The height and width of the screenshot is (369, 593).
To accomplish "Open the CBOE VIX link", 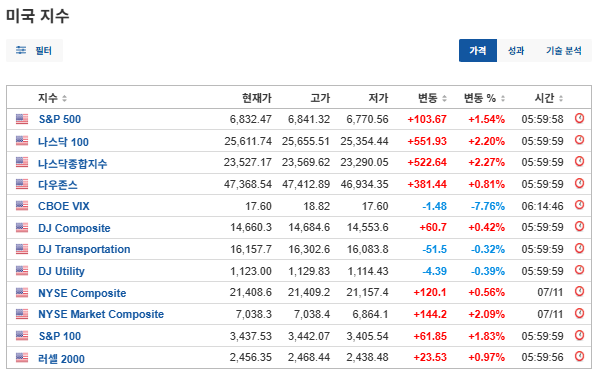I will 64,206.
